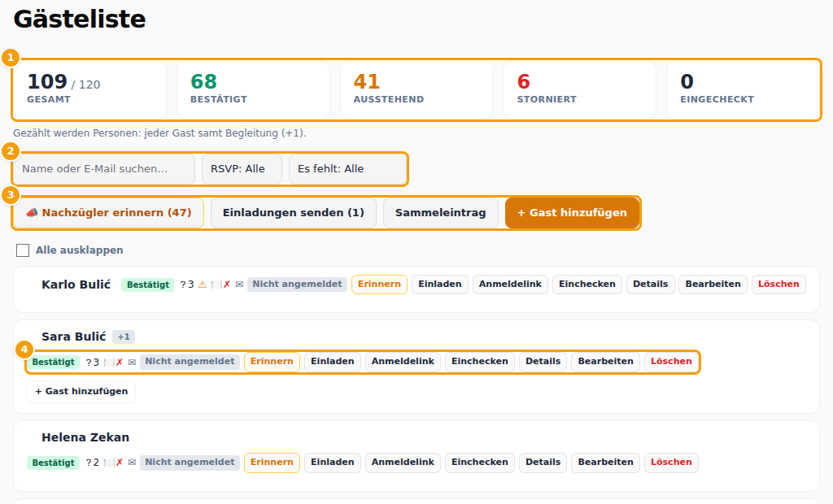Send reminder to Sara Bulić
Screen dimensions: 833x504
[272, 362]
